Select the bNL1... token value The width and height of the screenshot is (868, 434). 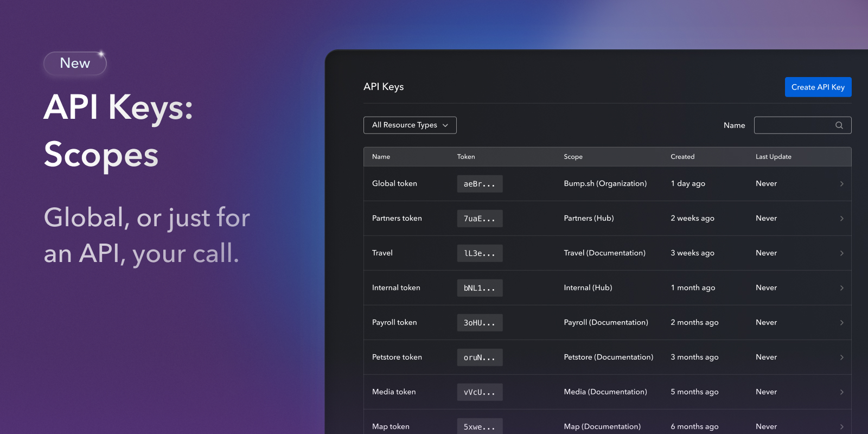click(x=480, y=288)
